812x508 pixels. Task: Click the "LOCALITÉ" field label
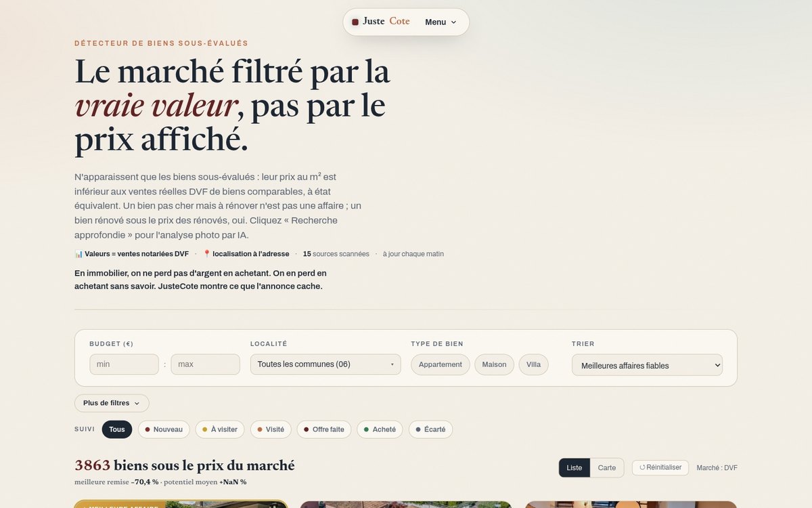(x=269, y=344)
